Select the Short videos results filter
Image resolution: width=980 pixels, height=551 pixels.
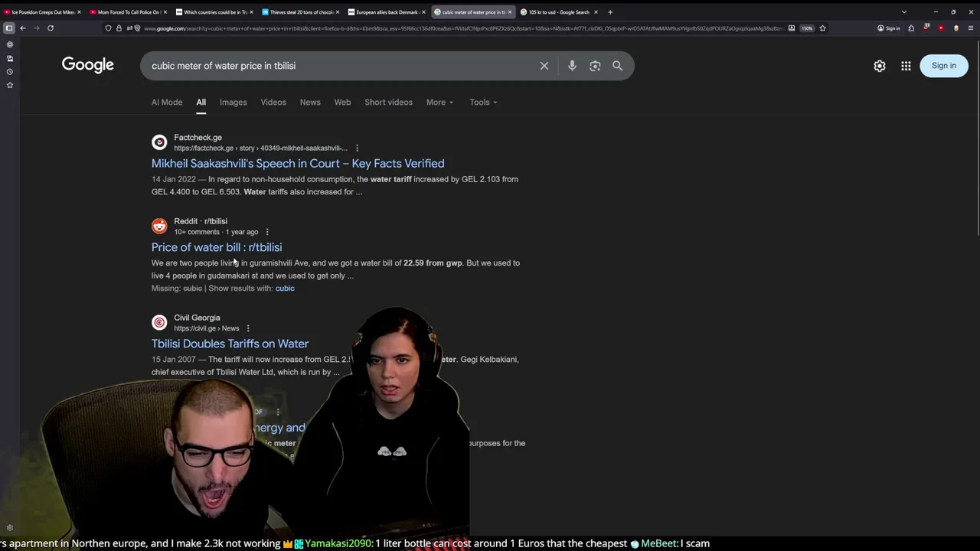388,102
